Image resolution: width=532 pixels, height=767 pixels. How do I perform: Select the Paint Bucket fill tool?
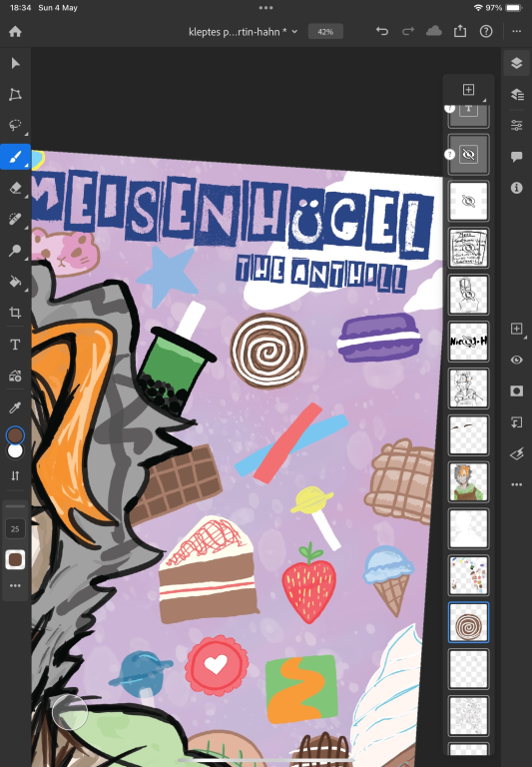pos(15,282)
